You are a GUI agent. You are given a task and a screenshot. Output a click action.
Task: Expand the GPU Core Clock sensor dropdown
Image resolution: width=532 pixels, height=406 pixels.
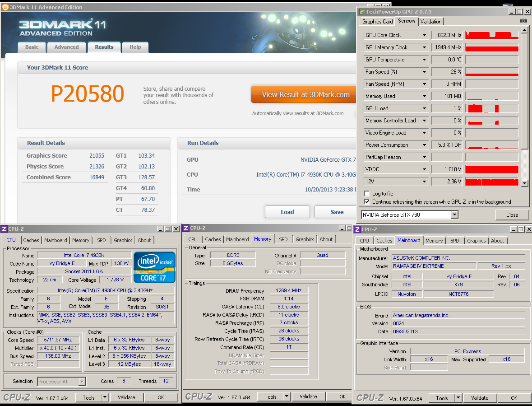pos(424,35)
